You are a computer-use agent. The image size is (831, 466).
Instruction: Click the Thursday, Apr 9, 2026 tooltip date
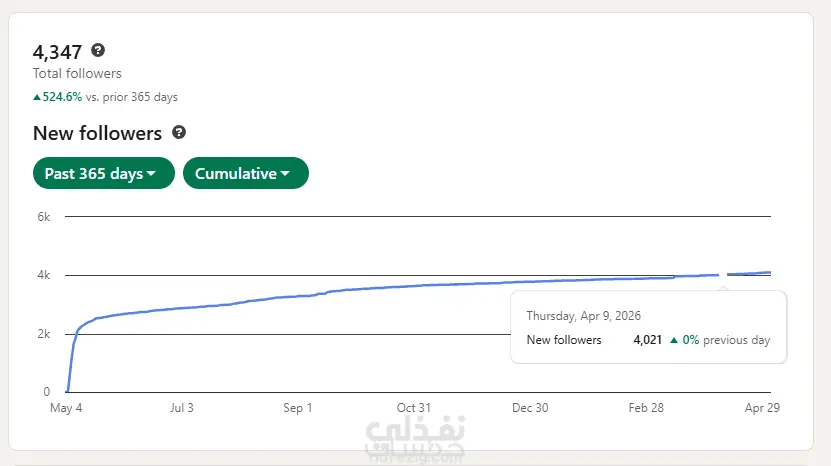[x=584, y=316]
